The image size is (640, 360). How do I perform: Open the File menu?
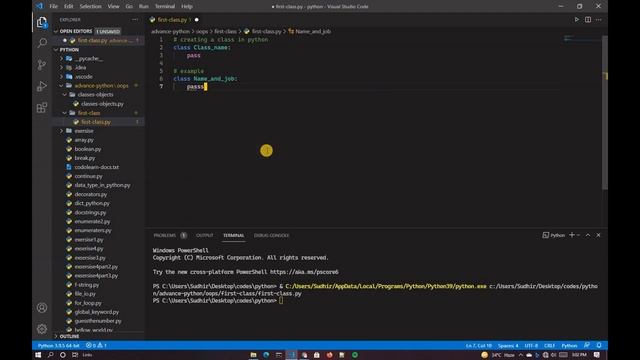click(x=53, y=7)
